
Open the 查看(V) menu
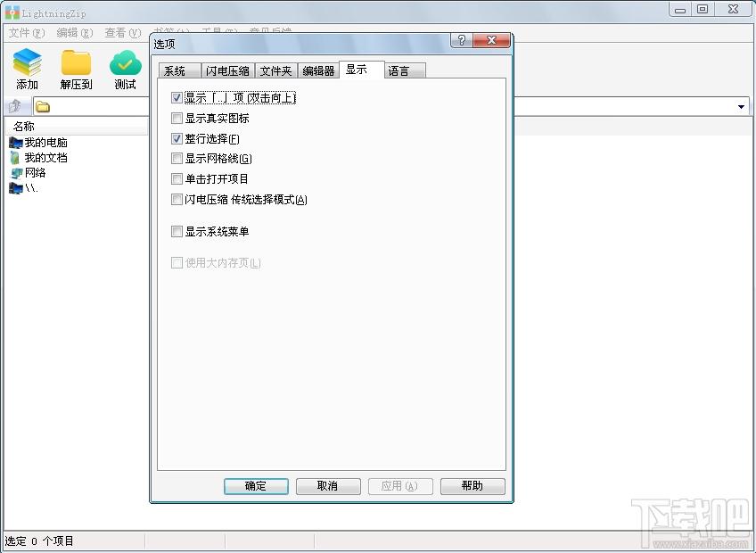pyautogui.click(x=122, y=33)
